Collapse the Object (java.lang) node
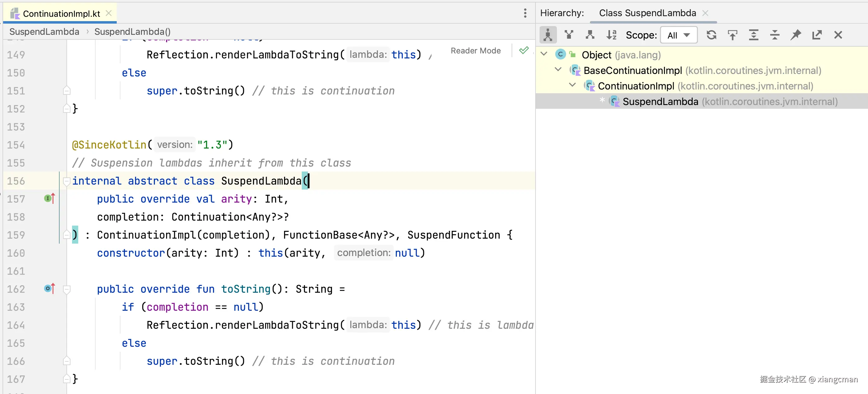Viewport: 868px width, 394px height. click(x=544, y=54)
